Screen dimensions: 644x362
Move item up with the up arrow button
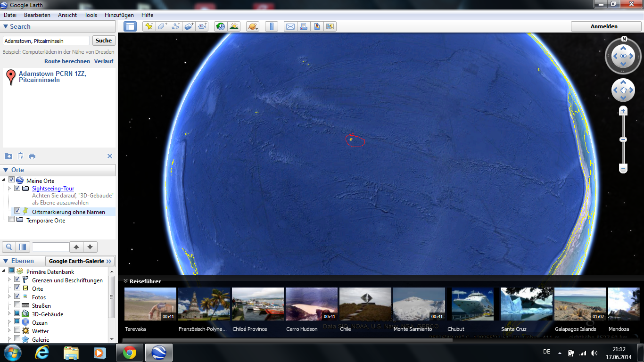tap(76, 247)
